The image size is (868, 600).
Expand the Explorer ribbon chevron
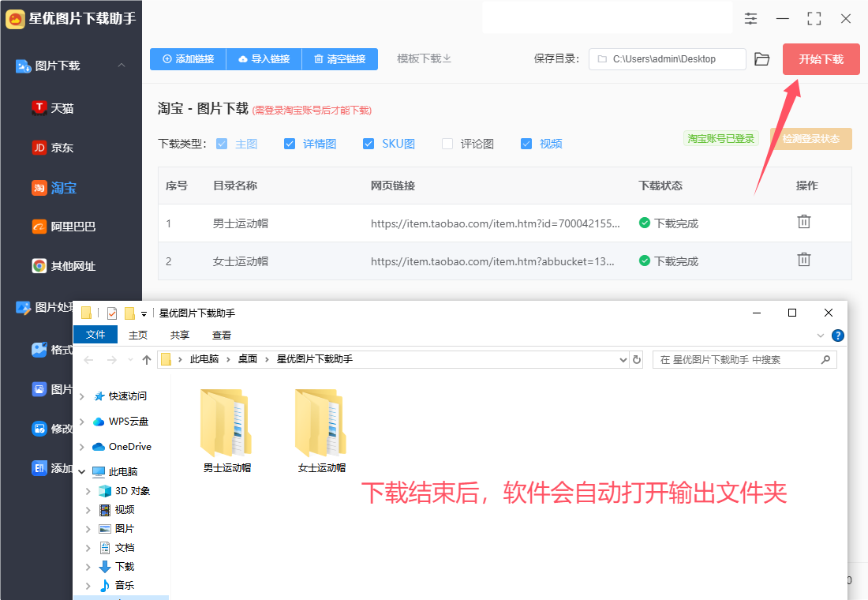821,336
